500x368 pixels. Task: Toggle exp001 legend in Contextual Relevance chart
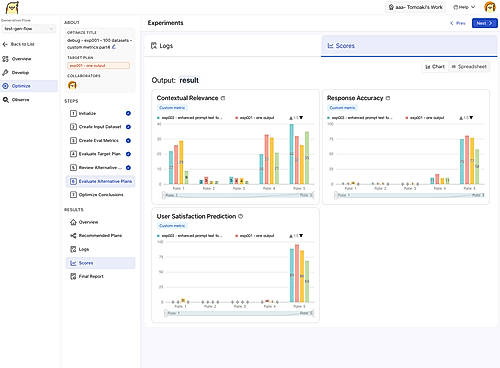tap(255, 118)
